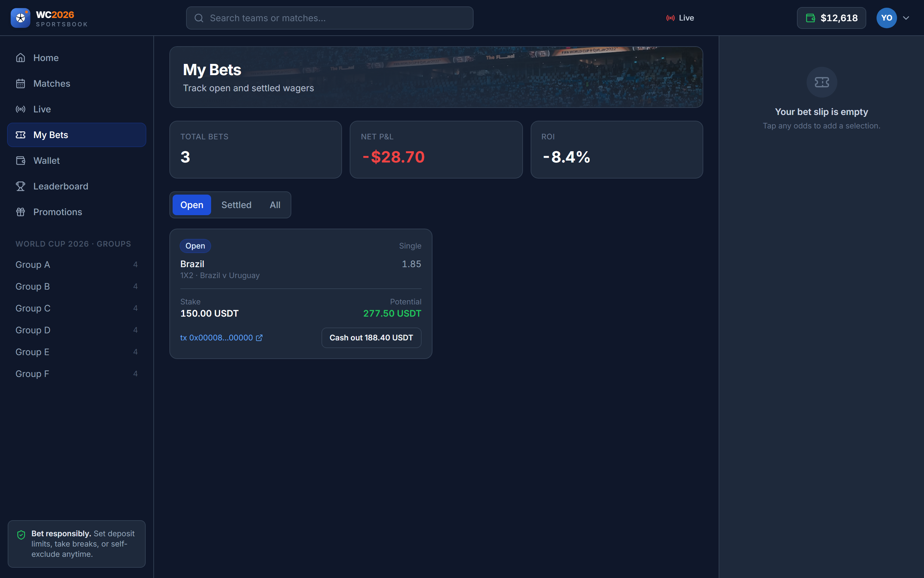Click Live label in the top header
The width and height of the screenshot is (924, 578).
686,18
